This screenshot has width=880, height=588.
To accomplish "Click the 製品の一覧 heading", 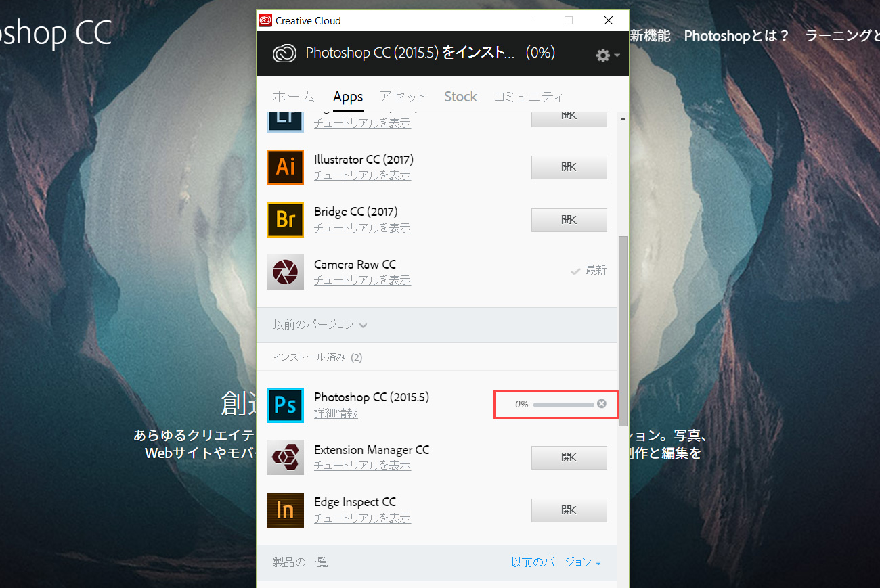I will pos(301,562).
